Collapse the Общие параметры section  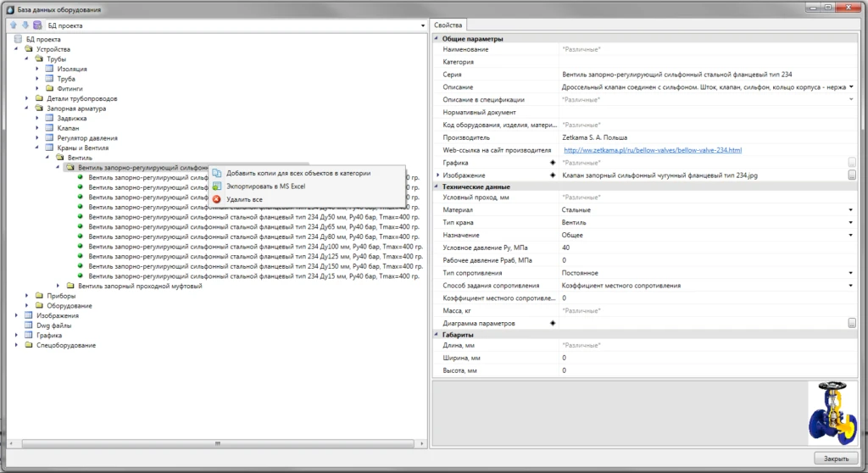(437, 39)
